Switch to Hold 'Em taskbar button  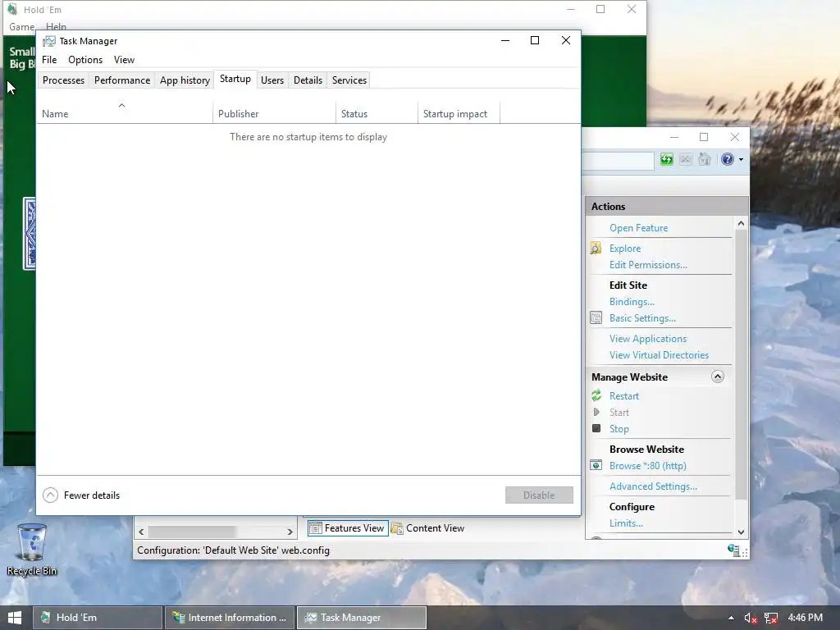click(98, 618)
